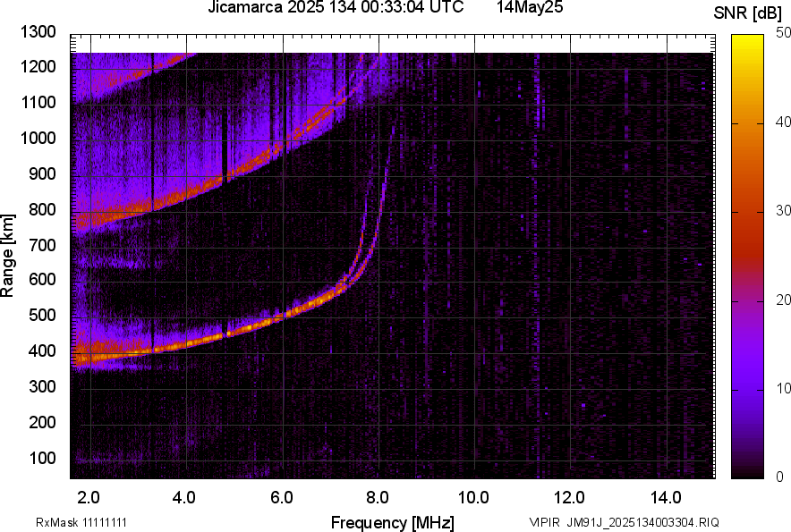Viewport: 791px width, 532px height.
Task: Click the colorbar 0 tick value
Action: 780,477
